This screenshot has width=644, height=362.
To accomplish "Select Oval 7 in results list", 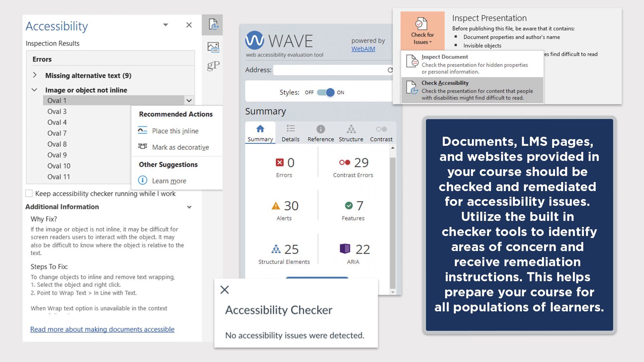I will click(x=57, y=133).
